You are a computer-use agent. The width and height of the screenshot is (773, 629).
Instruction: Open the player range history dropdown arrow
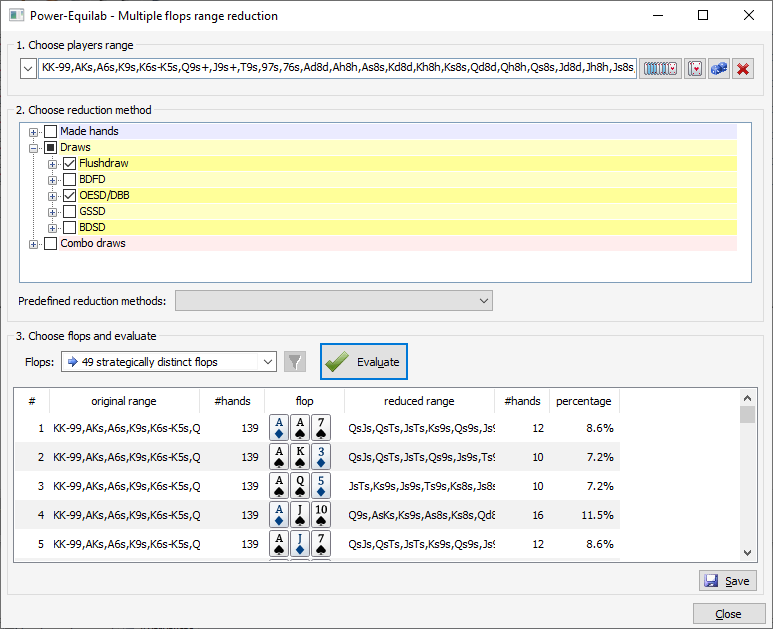pos(28,69)
